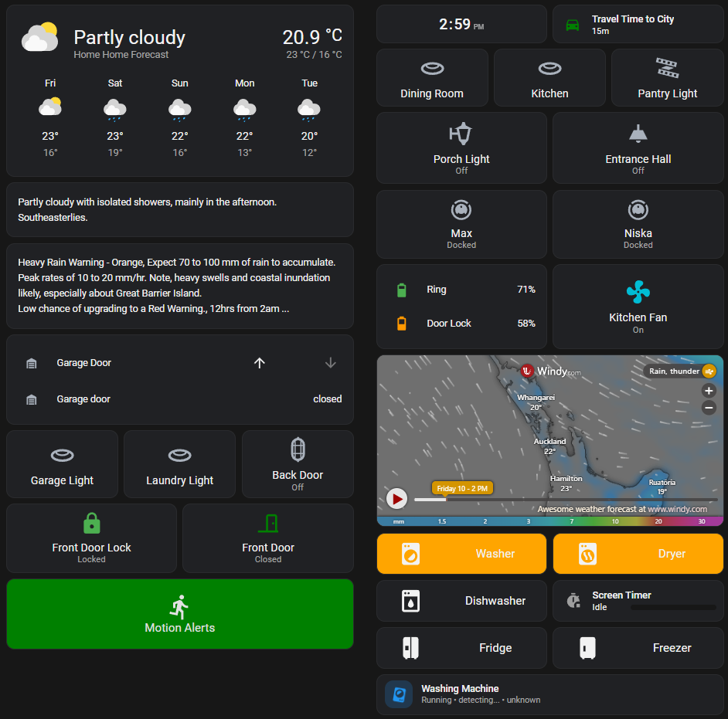The height and width of the screenshot is (719, 728).
Task: Click the Screen Timer progress bar
Action: tap(673, 607)
